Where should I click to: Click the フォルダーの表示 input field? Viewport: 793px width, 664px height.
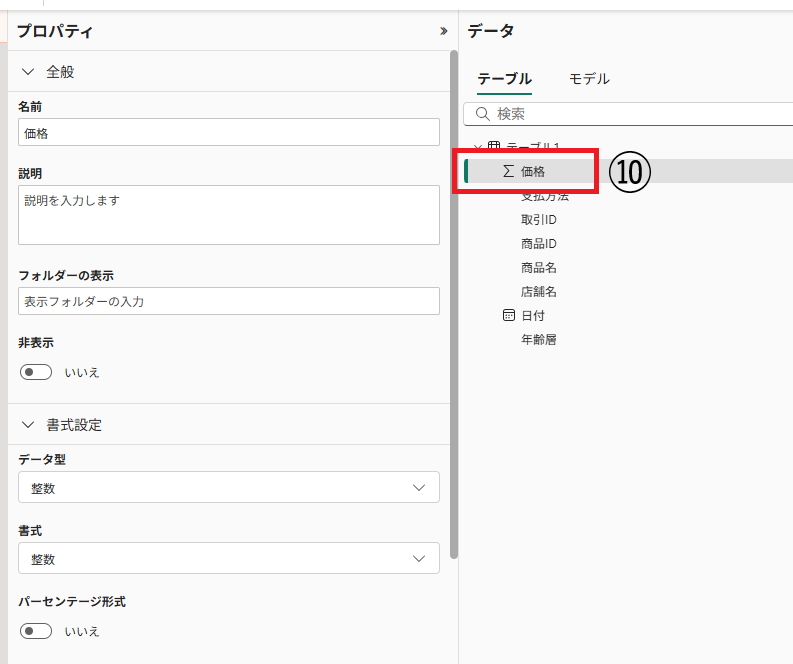pos(228,301)
